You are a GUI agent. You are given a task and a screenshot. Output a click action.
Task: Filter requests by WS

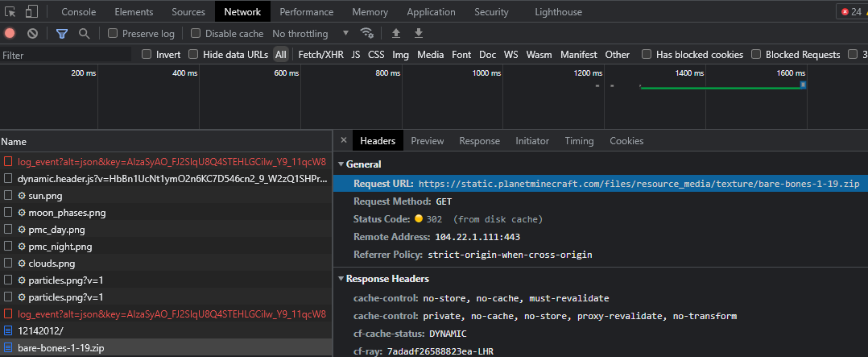pyautogui.click(x=511, y=54)
